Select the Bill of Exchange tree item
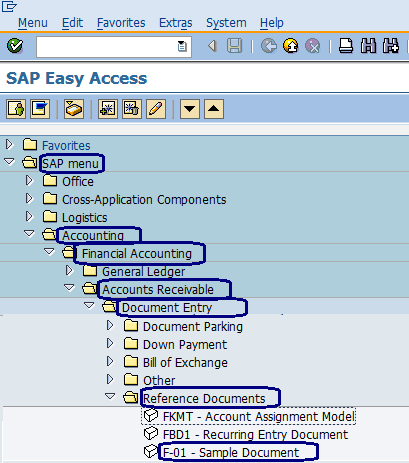This screenshot has width=409, height=463. point(185,363)
